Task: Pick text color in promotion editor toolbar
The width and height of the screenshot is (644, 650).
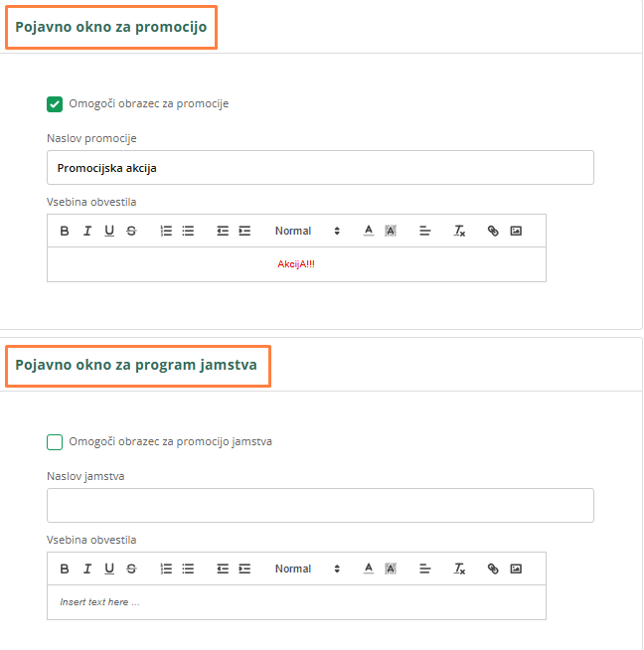Action: [x=368, y=231]
